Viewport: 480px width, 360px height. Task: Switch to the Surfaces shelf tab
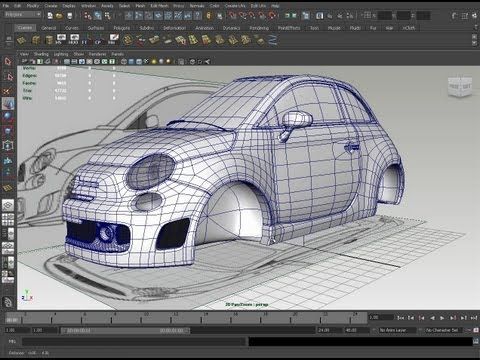point(96,28)
